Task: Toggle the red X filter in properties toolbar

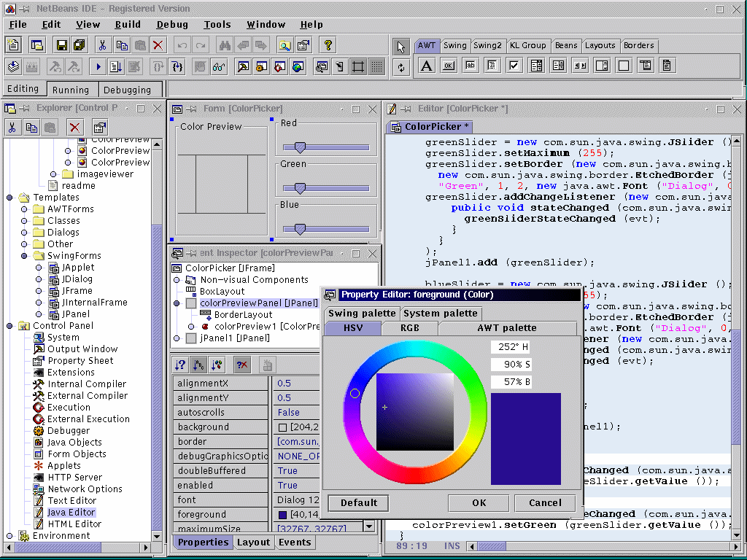Action: pos(242,365)
